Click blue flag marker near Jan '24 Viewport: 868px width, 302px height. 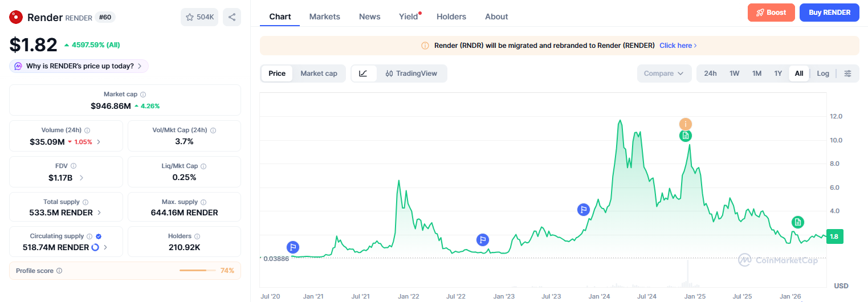[583, 210]
